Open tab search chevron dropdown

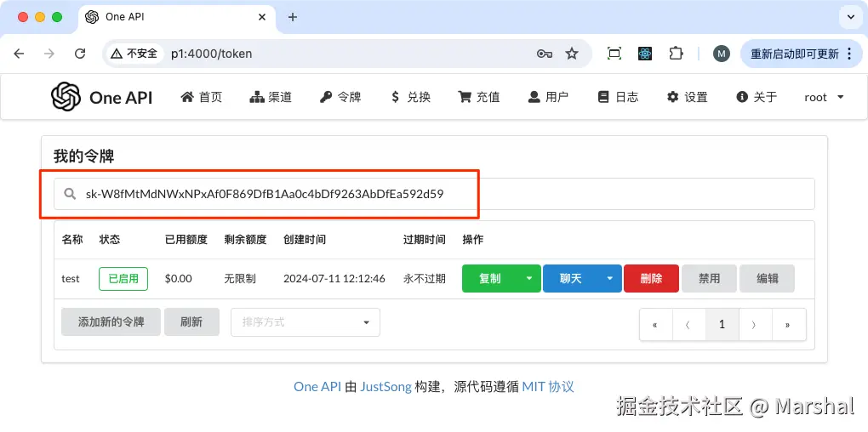coord(850,18)
